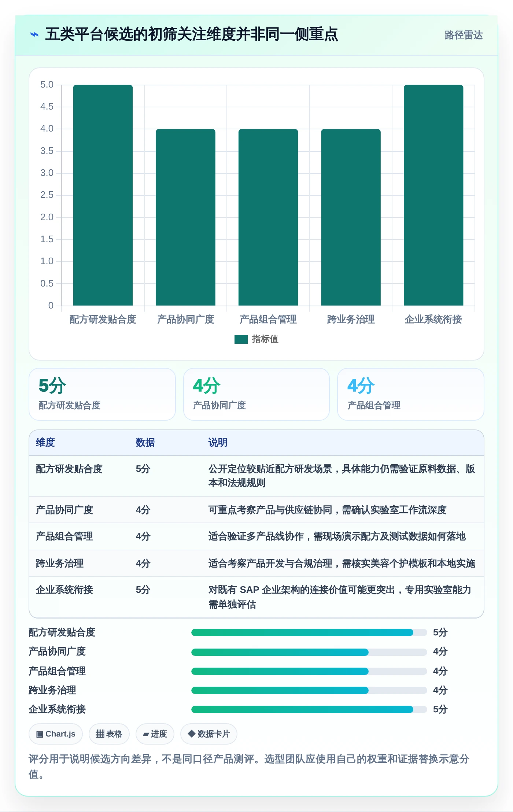The image size is (513, 812).
Task: Select the 跨业务治理 table row name cell
Action: click(x=60, y=564)
